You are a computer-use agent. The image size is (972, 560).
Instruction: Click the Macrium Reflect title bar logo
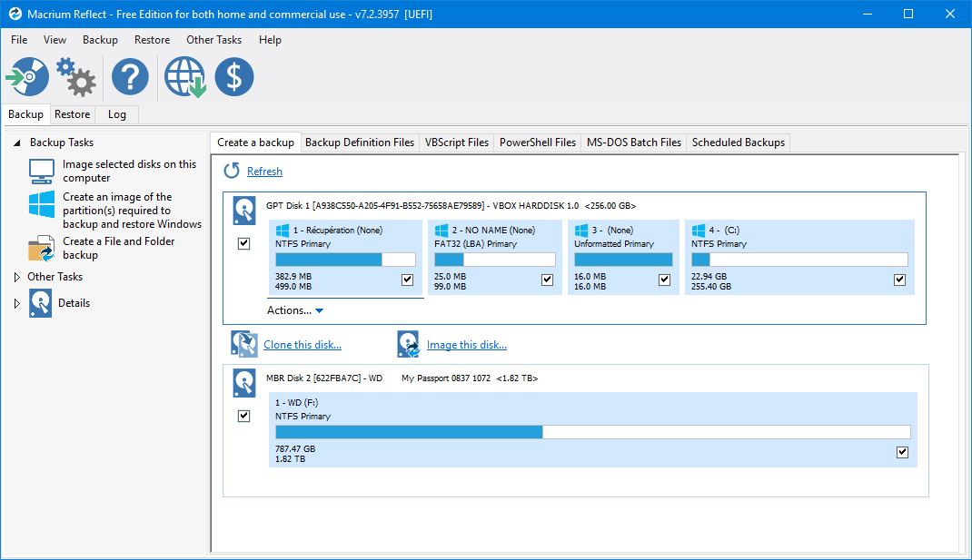coord(15,14)
